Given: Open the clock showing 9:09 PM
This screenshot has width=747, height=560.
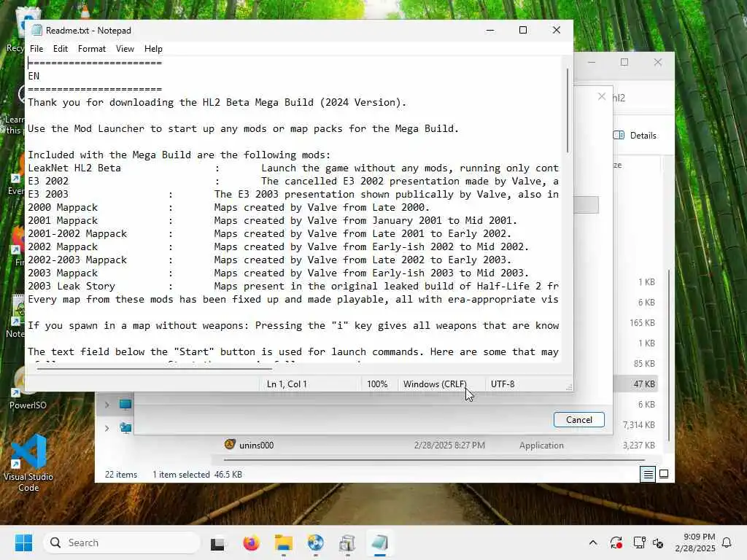Looking at the screenshot, I should coord(695,542).
